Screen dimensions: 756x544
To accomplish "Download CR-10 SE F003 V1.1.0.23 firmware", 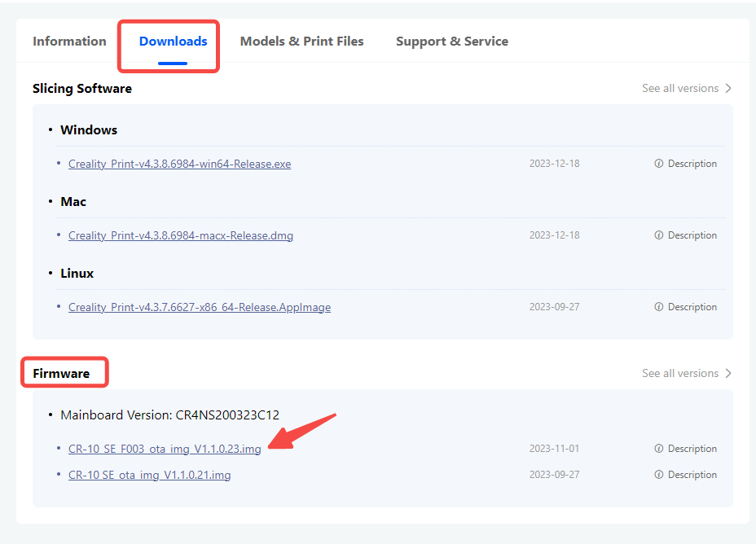I will pyautogui.click(x=165, y=449).
